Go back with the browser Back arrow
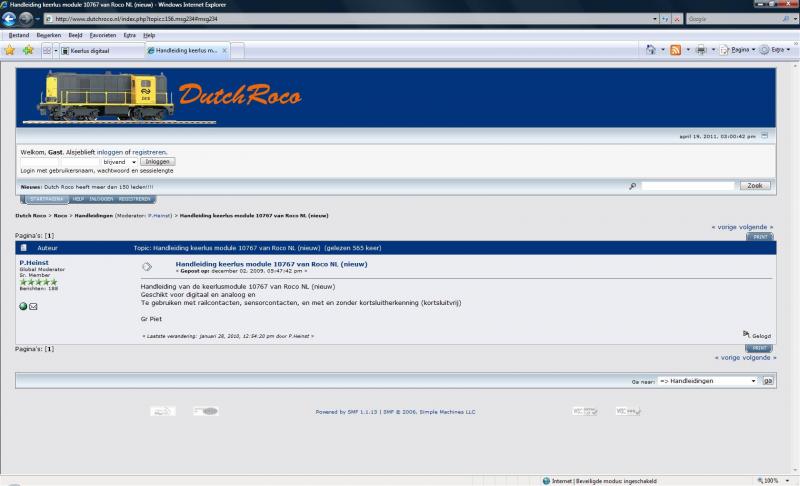 [9, 19]
